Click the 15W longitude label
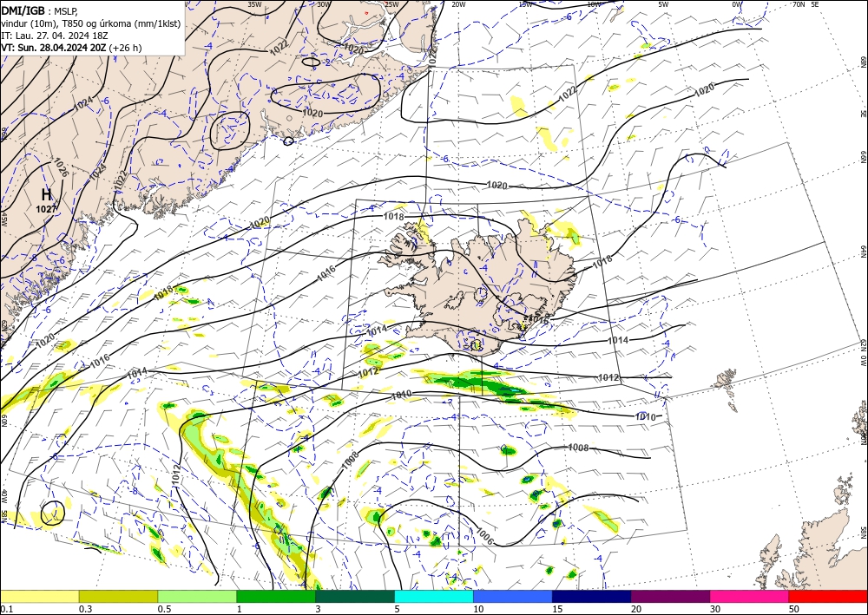 click(525, 3)
